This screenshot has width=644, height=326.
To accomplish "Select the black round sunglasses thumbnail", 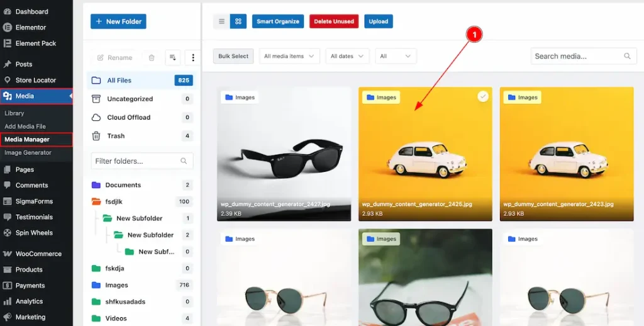I will click(x=425, y=278).
